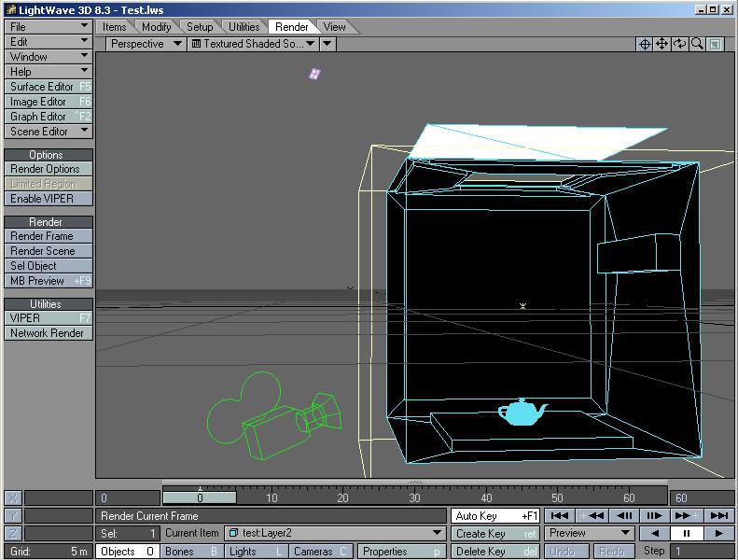Click frame 30 on the timeline
The width and height of the screenshot is (738, 560).
(x=414, y=497)
